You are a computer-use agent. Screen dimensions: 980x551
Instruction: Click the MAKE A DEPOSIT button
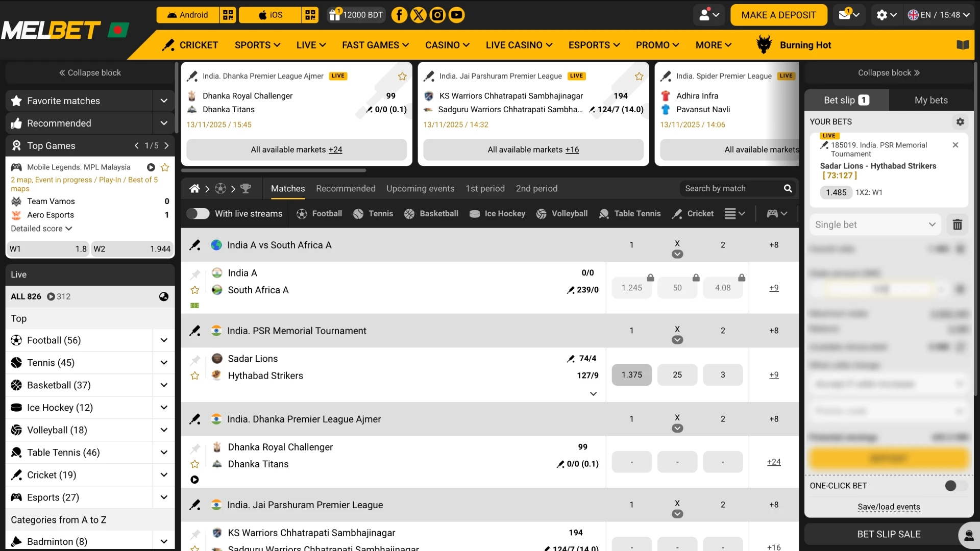tap(778, 15)
